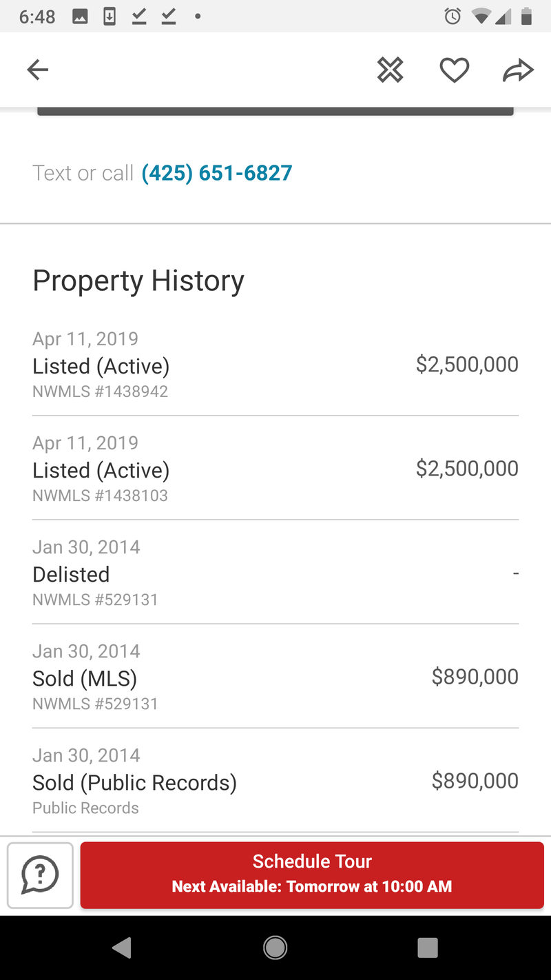This screenshot has width=551, height=980.
Task: Tap the image notification icon in status bar
Action: (80, 17)
